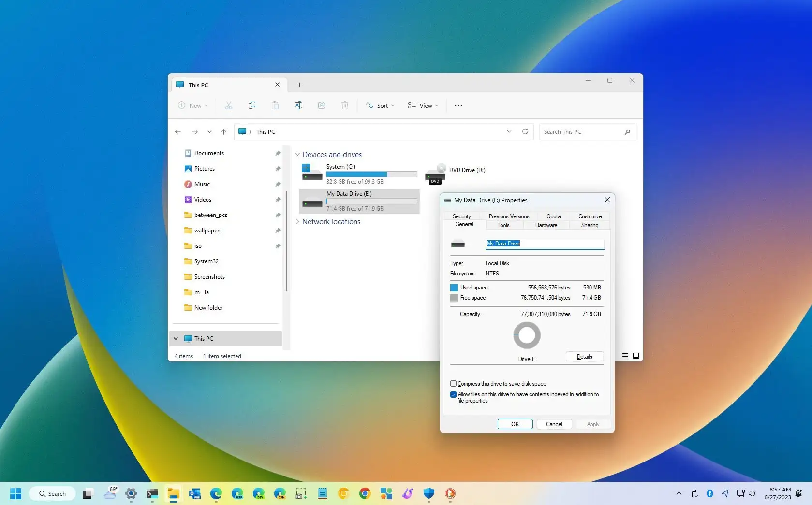
Task: Apply the drive name change
Action: pos(592,424)
